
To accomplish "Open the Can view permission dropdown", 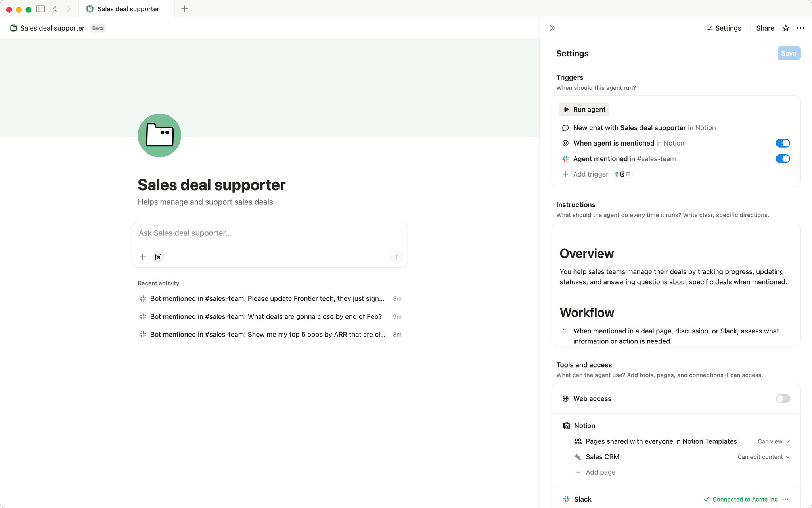I will (x=772, y=441).
